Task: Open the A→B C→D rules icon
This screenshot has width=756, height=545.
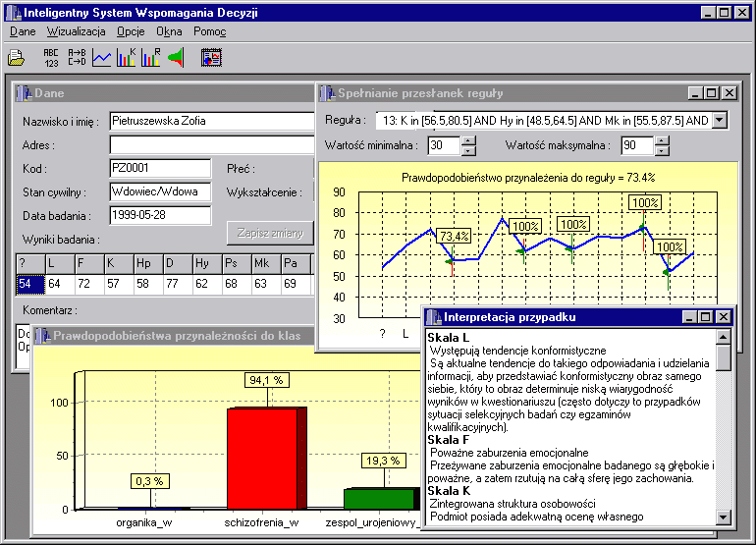Action: (x=77, y=58)
